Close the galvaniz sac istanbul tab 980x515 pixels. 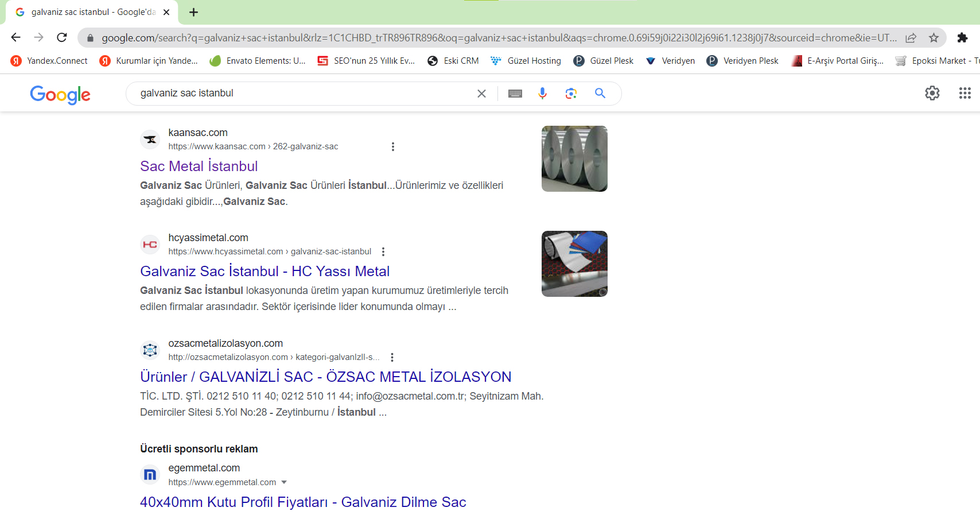point(166,12)
